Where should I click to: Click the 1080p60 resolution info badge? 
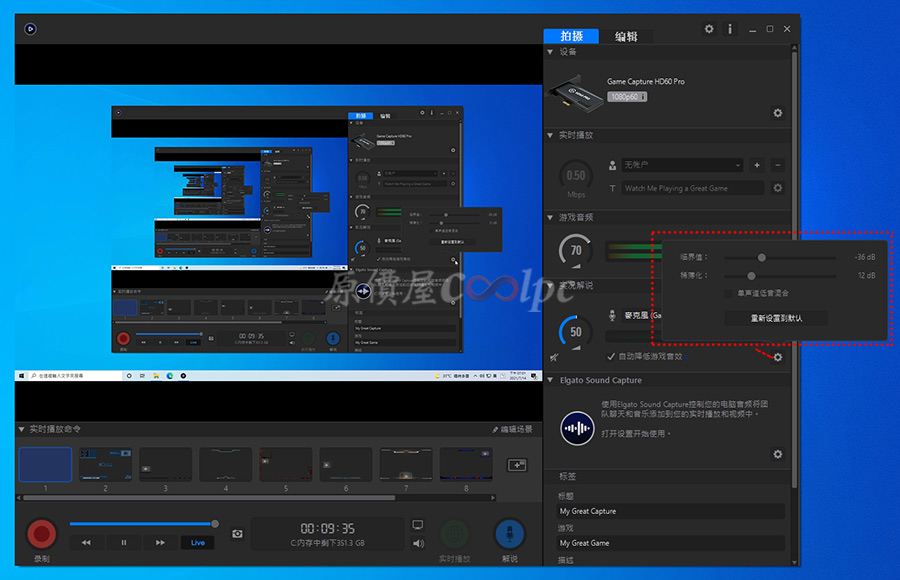tap(627, 96)
